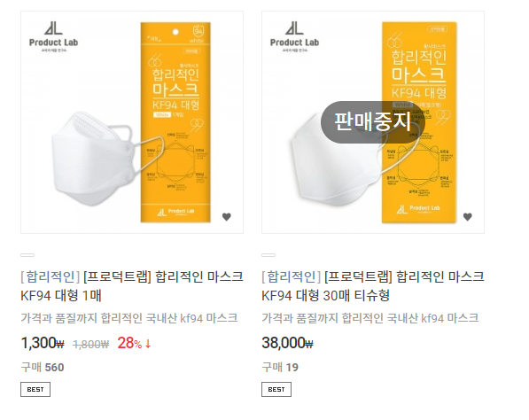Viewport: 529px width, 420px height.
Task: Open the 합리적인 마스크 KF94 대형 1매 title
Action: tap(132, 286)
